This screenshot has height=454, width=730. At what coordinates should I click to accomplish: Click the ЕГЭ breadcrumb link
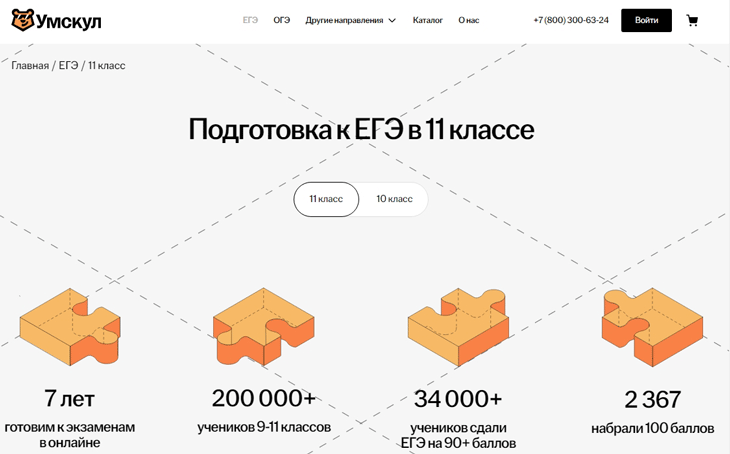68,66
